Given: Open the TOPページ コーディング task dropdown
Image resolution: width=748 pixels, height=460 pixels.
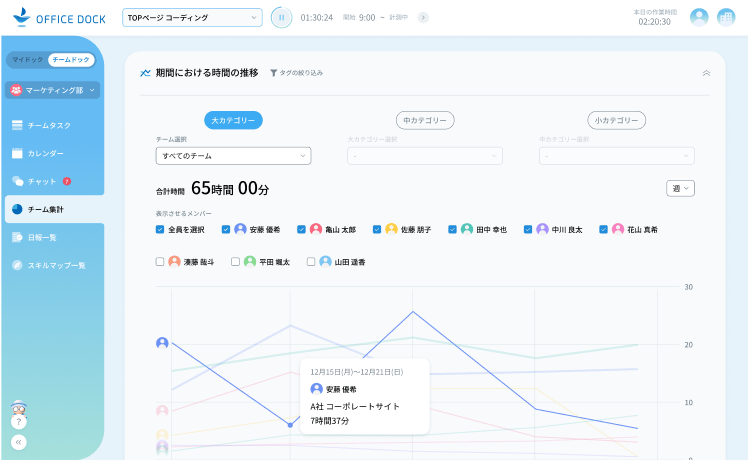Looking at the screenshot, I should [x=192, y=18].
